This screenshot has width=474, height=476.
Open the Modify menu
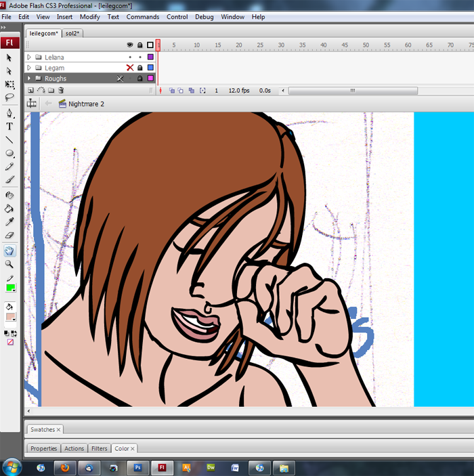pos(89,16)
